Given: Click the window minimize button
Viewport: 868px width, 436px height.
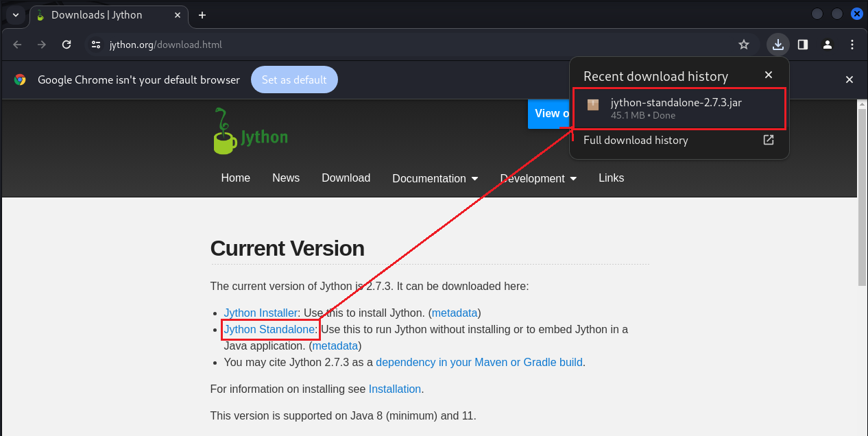Looking at the screenshot, I should tap(817, 14).
